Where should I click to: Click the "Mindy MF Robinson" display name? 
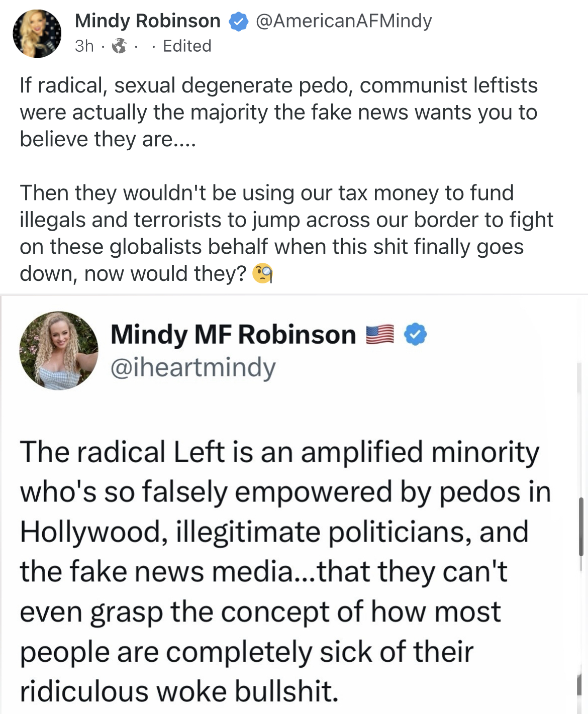pyautogui.click(x=233, y=335)
